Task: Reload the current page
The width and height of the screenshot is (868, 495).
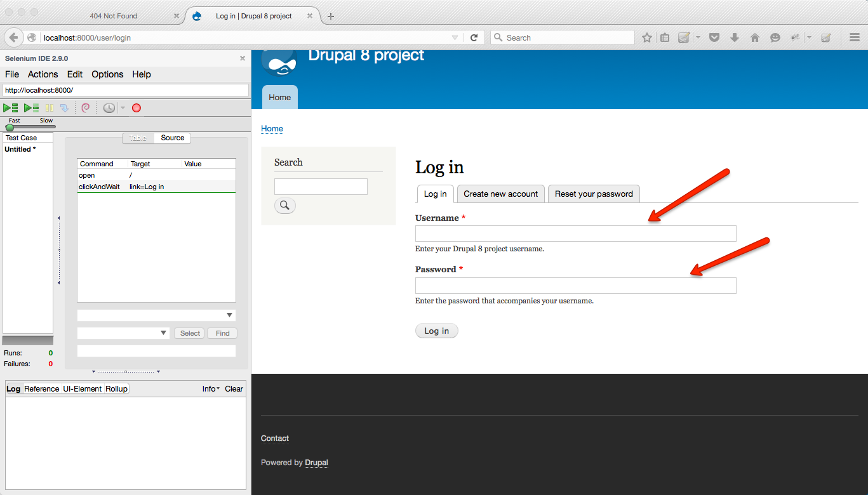Action: tap(474, 37)
